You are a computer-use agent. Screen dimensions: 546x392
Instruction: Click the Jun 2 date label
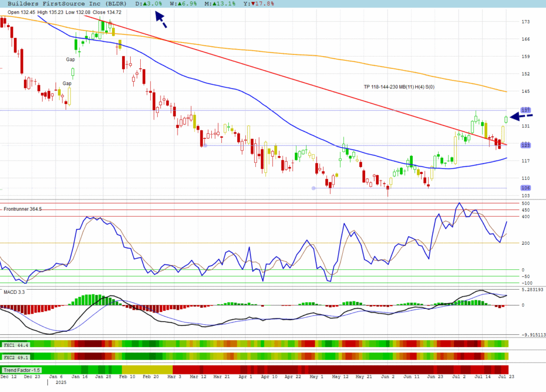pos(388,377)
